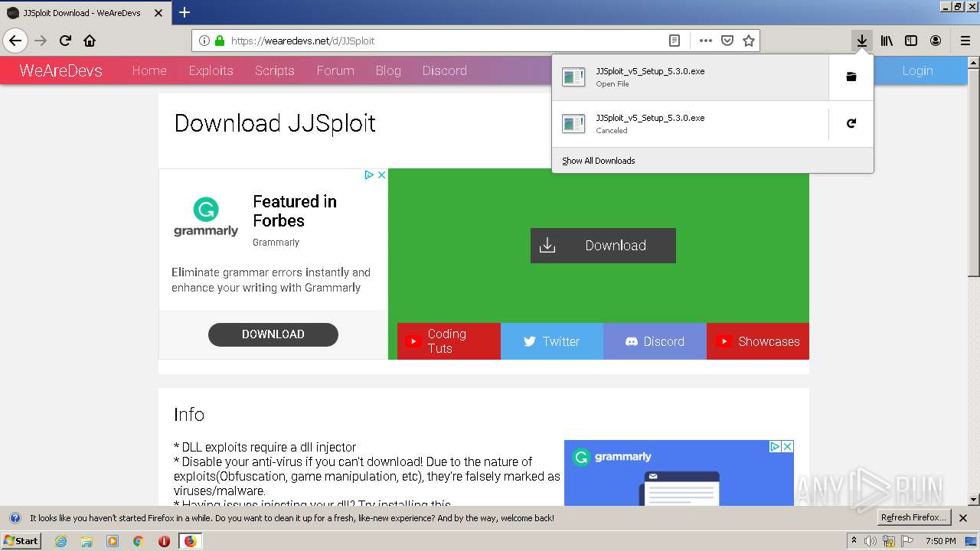Image resolution: width=980 pixels, height=551 pixels.
Task: Launch Internet Explorer from taskbar
Action: pos(61,541)
